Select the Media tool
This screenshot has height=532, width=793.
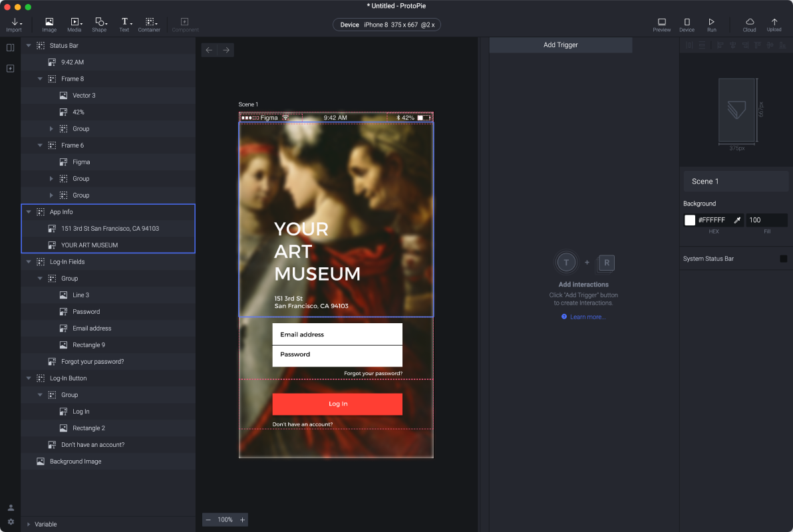click(75, 25)
